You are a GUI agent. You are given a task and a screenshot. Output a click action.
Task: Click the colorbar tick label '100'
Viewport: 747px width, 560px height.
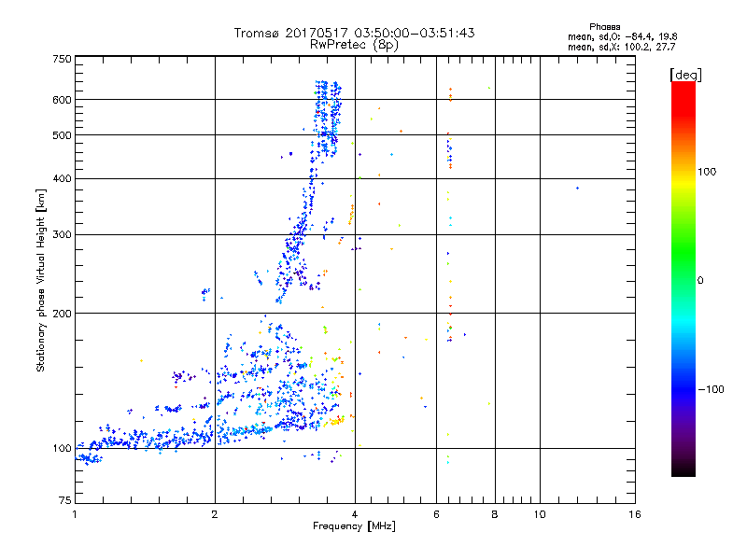pos(707,172)
